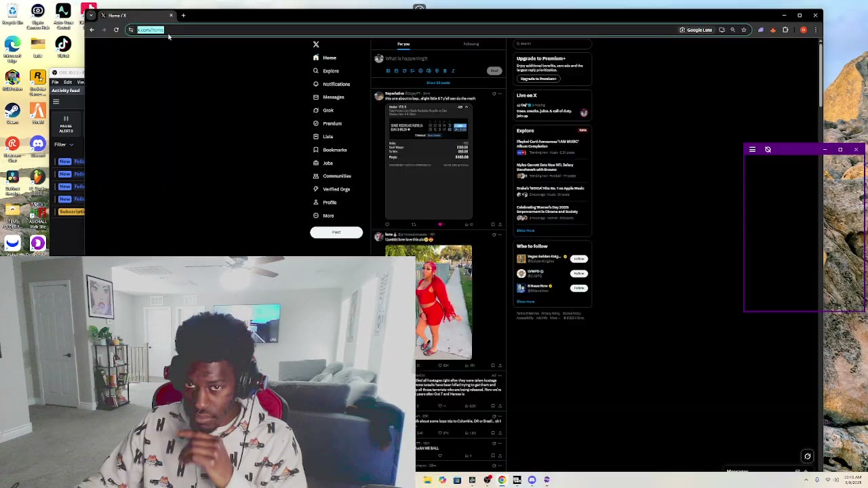Open the Chrome extensions puzzle icon
The height and width of the screenshot is (488, 868).
(785, 30)
